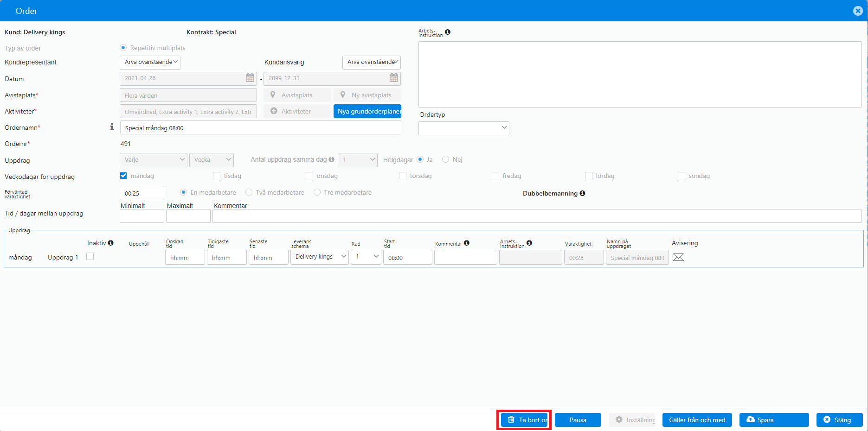
Task: Click info icon next to Arbetsinstruktion heading
Action: click(448, 32)
